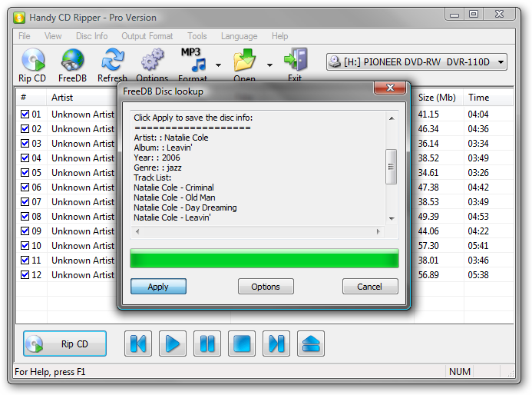Open the Output Format menu
The image size is (532, 395).
pyautogui.click(x=147, y=36)
